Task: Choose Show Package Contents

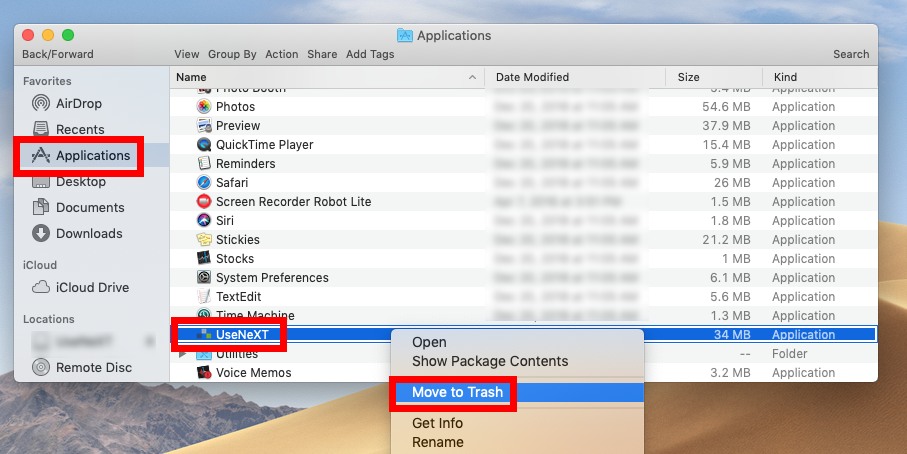Action: [490, 361]
